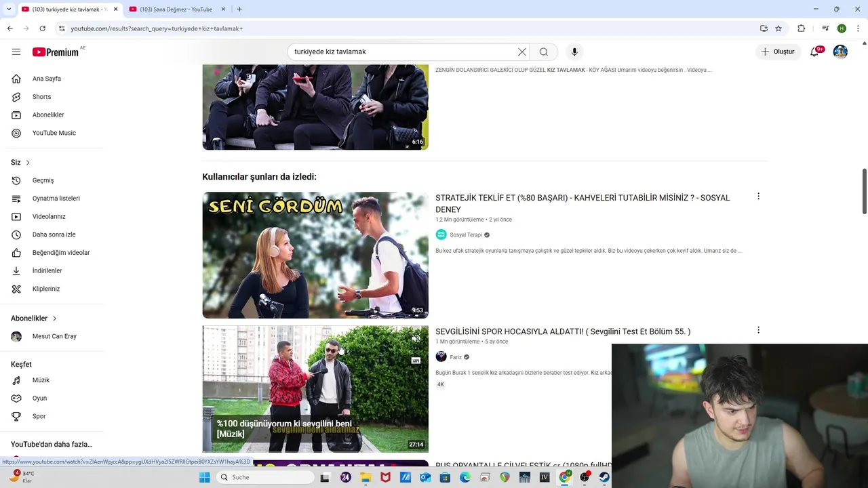868x488 pixels.
Task: Click the Chrome address bar URL
Action: click(x=157, y=28)
